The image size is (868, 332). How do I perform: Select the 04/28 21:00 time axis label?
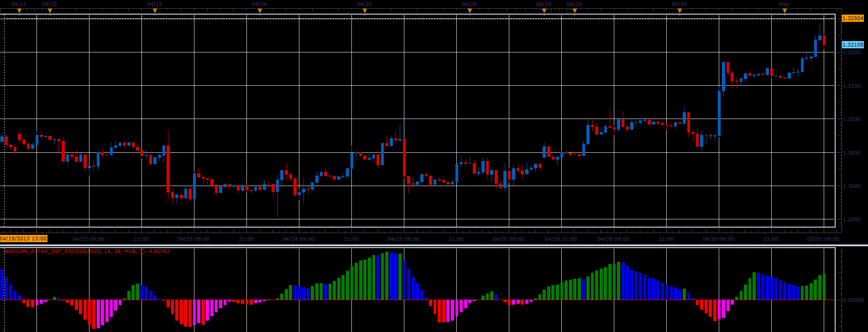(x=561, y=239)
